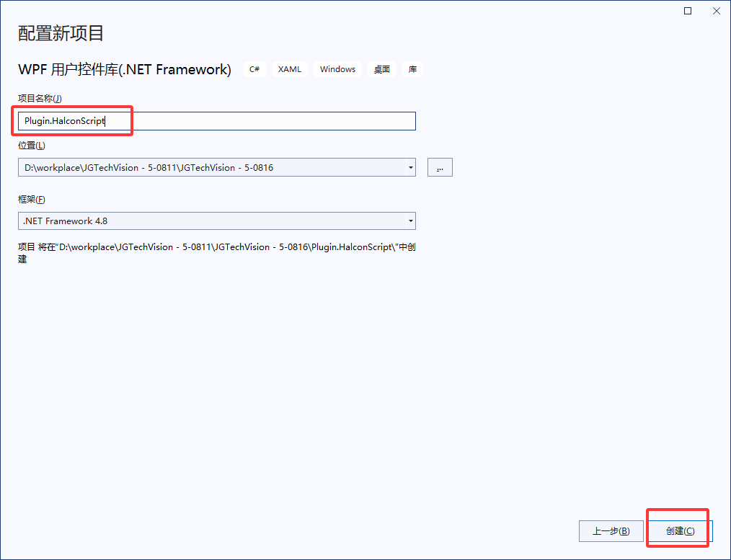Click the 创建(C) create button
Image resolution: width=731 pixels, height=560 pixels.
coord(677,530)
